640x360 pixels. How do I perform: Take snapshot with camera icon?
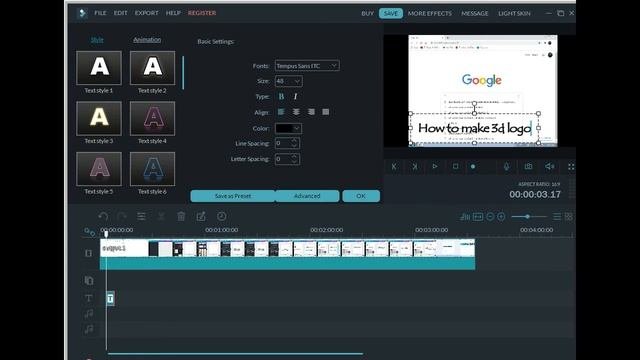click(528, 167)
